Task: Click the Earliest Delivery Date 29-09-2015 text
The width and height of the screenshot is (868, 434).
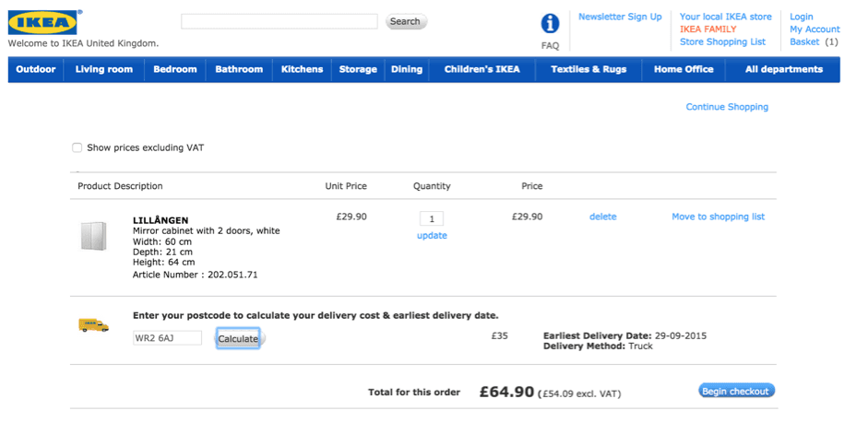Action: (x=624, y=335)
